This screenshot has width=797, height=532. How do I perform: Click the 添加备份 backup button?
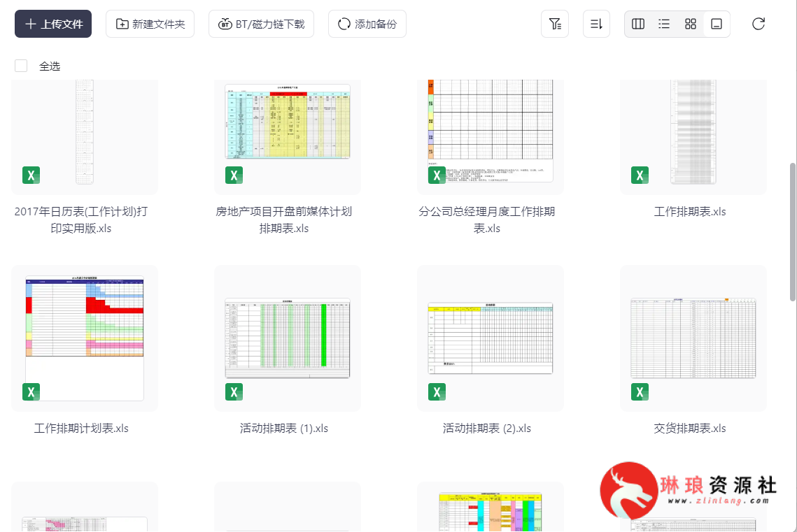(367, 24)
